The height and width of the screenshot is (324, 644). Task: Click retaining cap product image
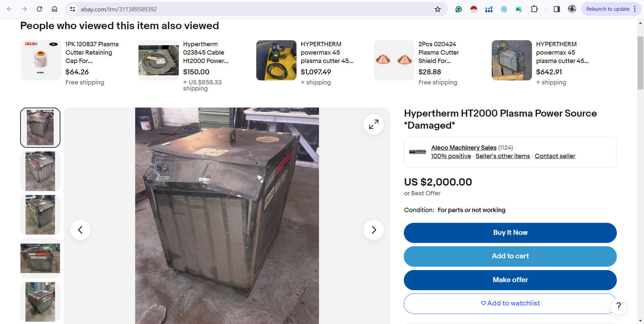(41, 60)
